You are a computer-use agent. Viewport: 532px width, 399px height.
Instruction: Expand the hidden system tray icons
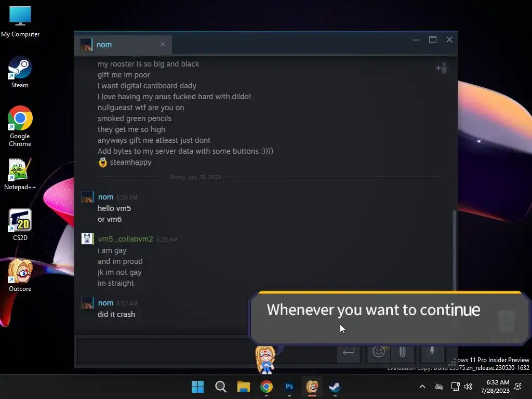pos(422,387)
